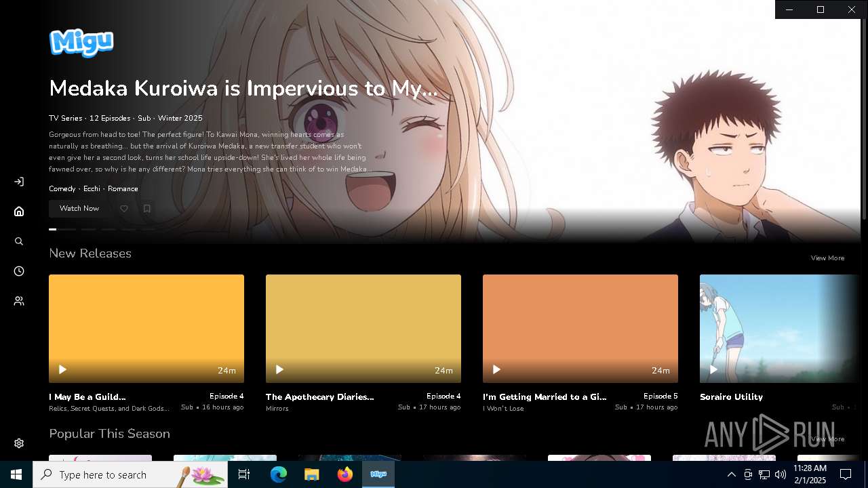Open Windows Start menu
This screenshot has width=868, height=488.
[16, 474]
